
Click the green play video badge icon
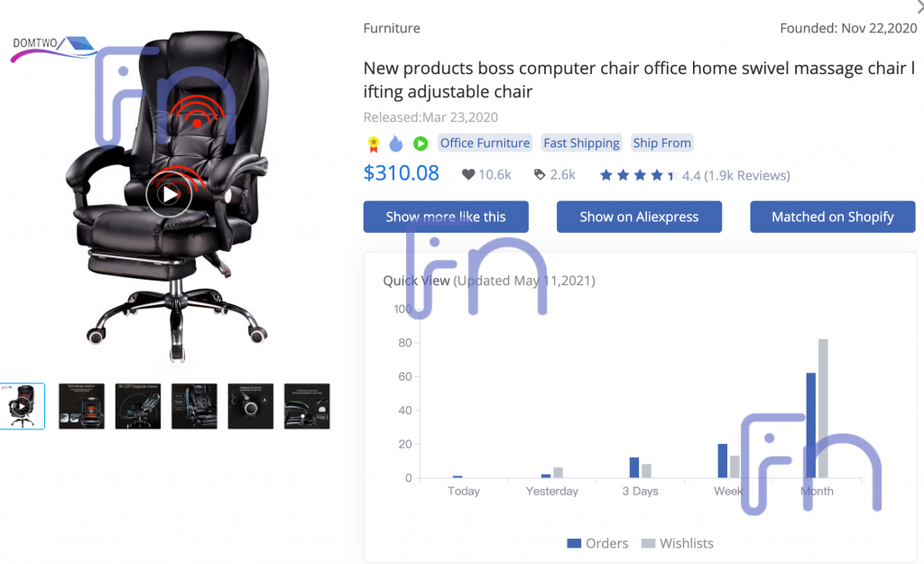pyautogui.click(x=420, y=143)
